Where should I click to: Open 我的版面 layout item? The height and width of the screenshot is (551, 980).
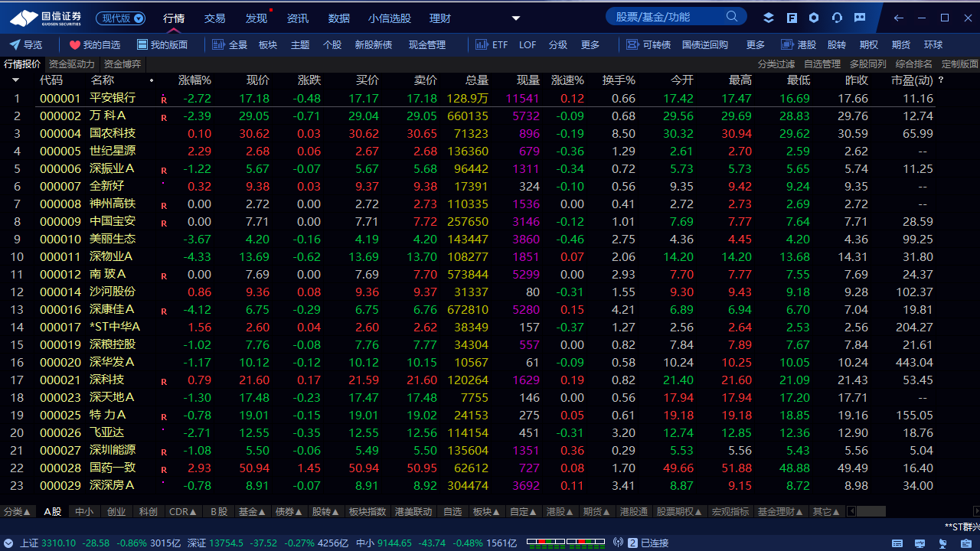tap(162, 45)
